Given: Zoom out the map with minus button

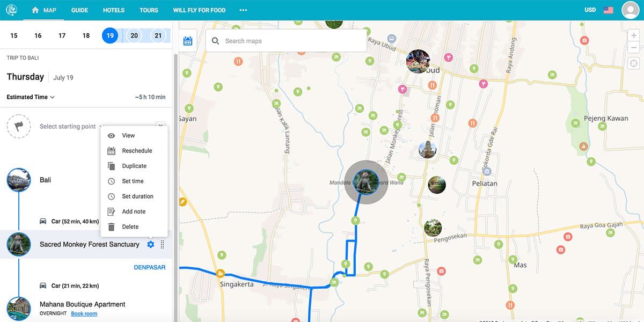Looking at the screenshot, I should [x=634, y=48].
